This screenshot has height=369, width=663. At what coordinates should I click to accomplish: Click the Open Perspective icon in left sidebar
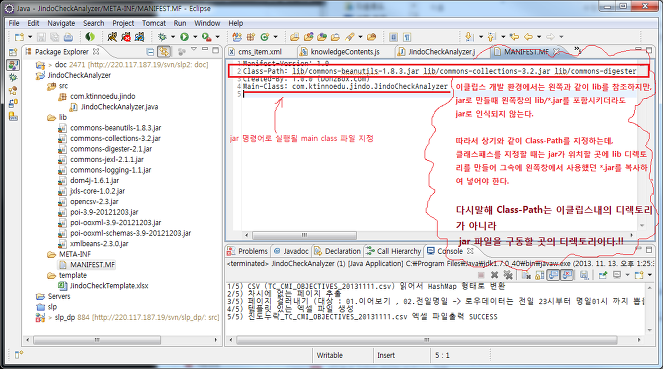[13, 52]
